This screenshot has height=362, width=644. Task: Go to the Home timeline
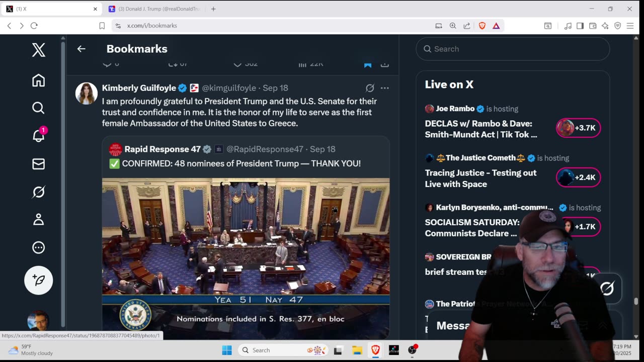[x=39, y=80]
